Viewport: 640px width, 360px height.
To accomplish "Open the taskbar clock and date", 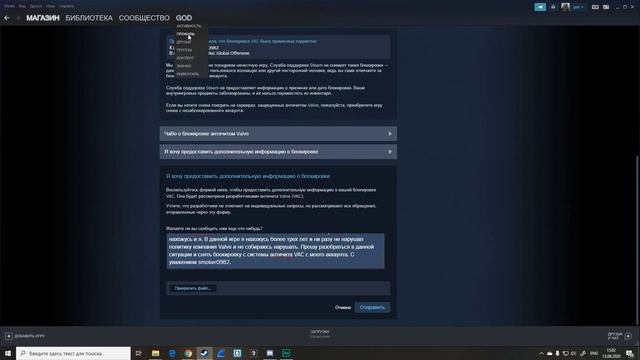I will (611, 353).
